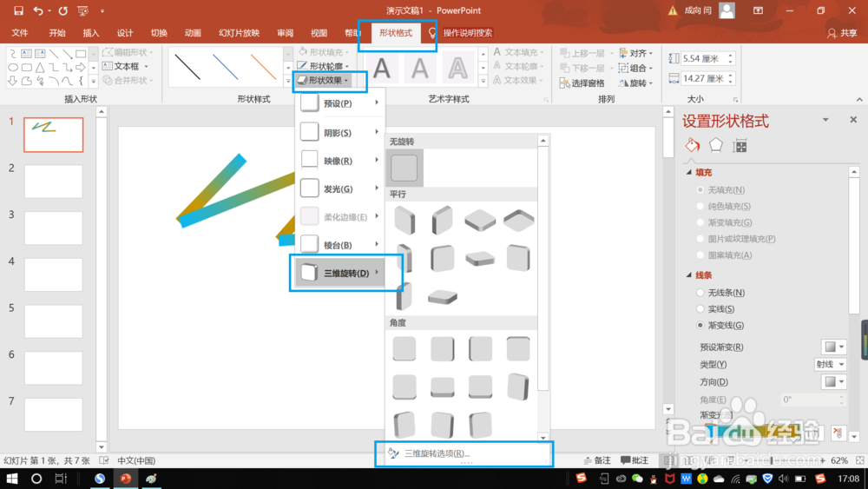Open the Glow 发光 submenu

[340, 188]
